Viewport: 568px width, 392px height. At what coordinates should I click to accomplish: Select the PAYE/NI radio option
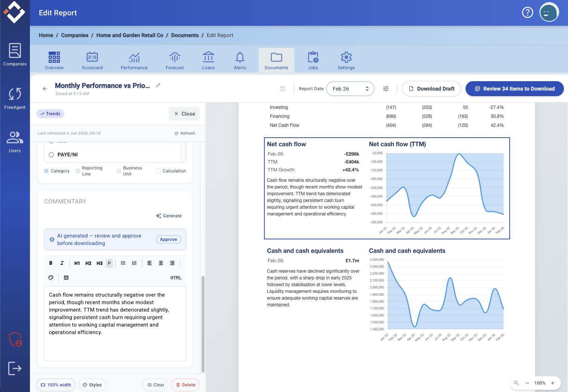[x=52, y=154]
